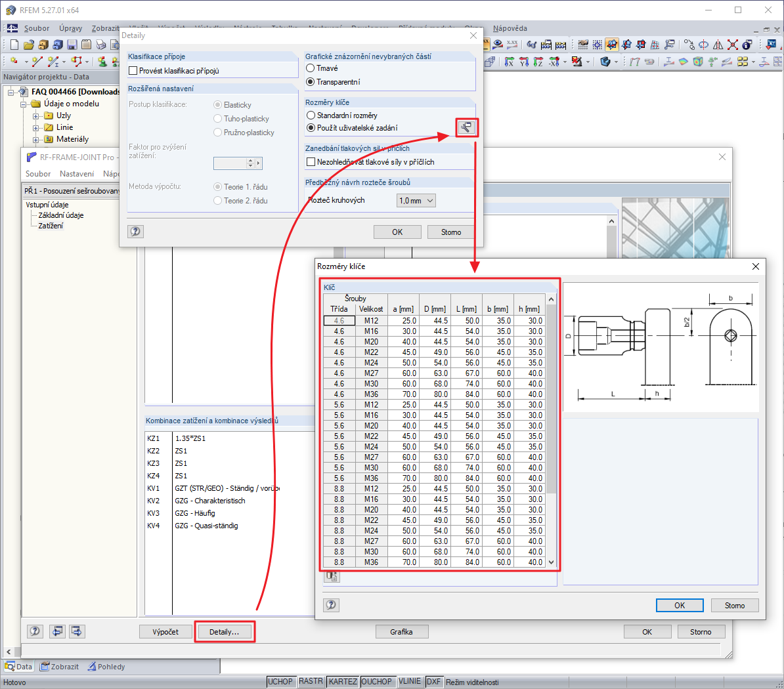Open Nastavení menu in RF-FRAME-JOINT Pro

[x=77, y=174]
